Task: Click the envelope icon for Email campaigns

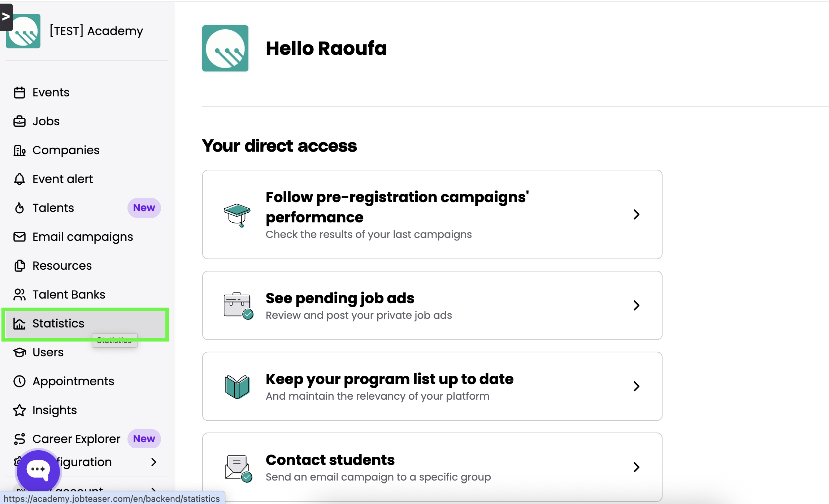Action: pyautogui.click(x=19, y=237)
